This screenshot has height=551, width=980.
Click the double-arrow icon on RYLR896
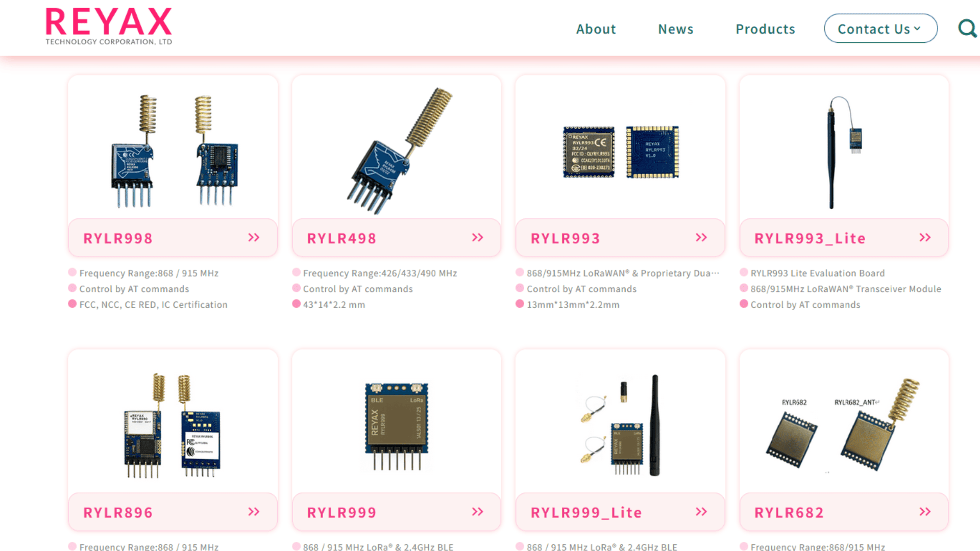(254, 512)
